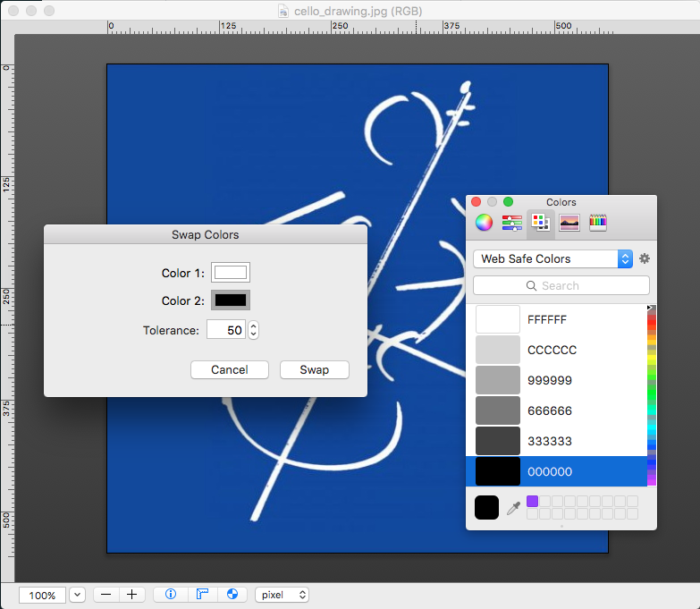Open the Color 2 black color well
The width and height of the screenshot is (700, 609).
231,300
